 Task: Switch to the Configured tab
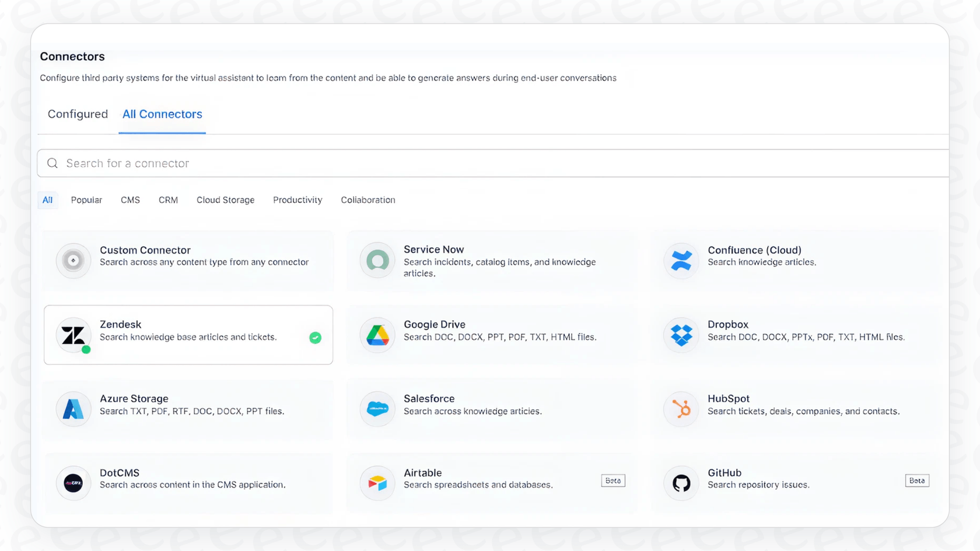pos(77,114)
